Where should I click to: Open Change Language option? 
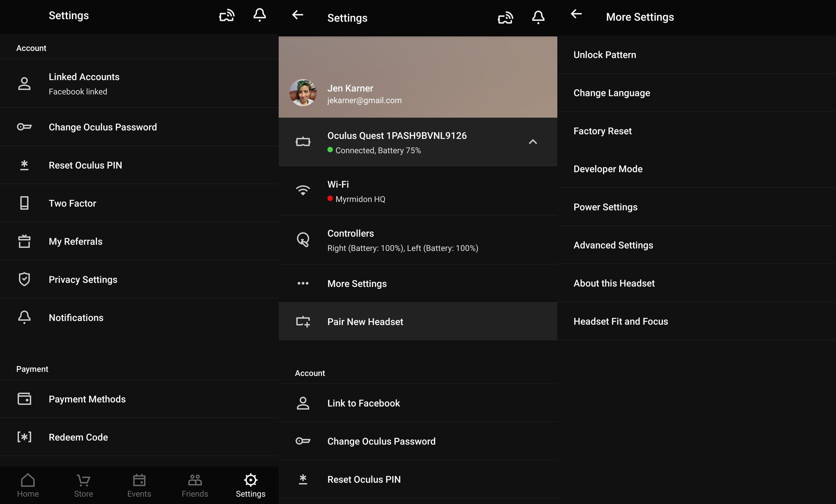tap(611, 93)
